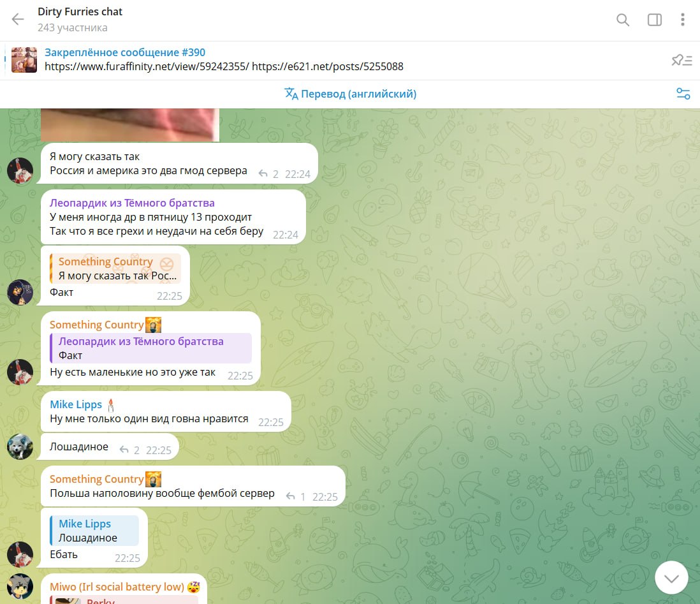Click avatar beside Ну есть маленькие message
This screenshot has height=604, width=700.
(x=20, y=372)
